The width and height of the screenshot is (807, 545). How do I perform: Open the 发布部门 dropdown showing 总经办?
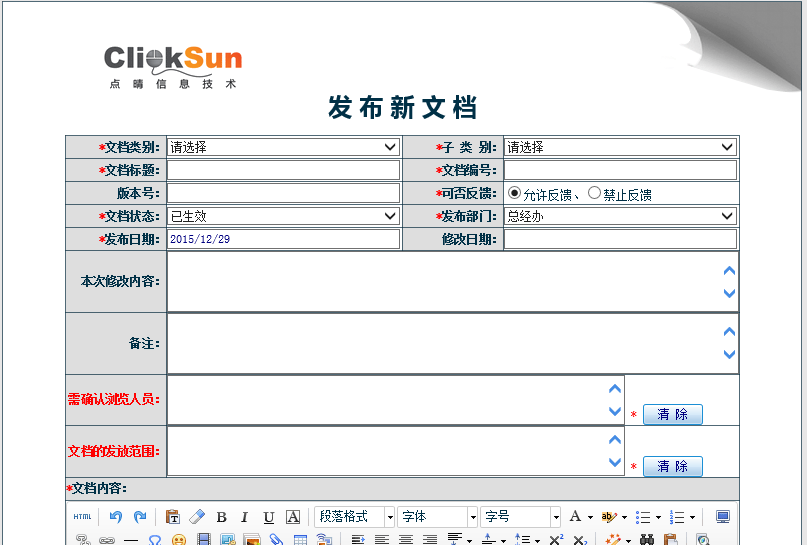(620, 216)
